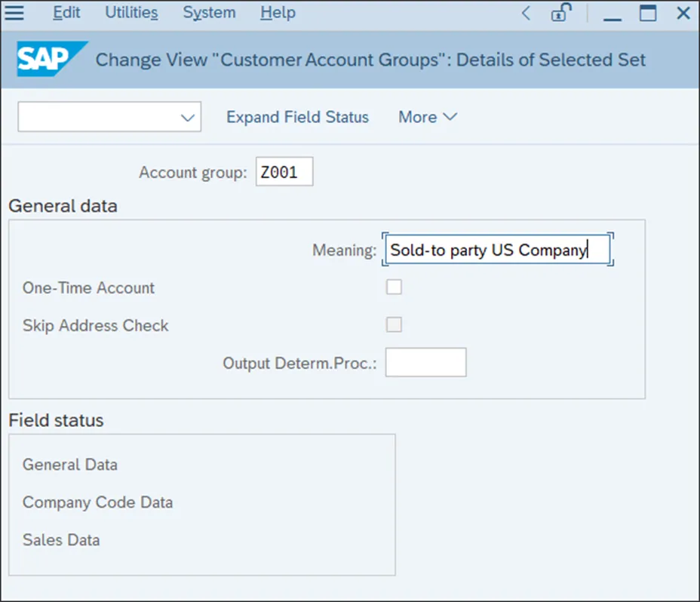
Task: Select General Data field status
Action: 70,465
